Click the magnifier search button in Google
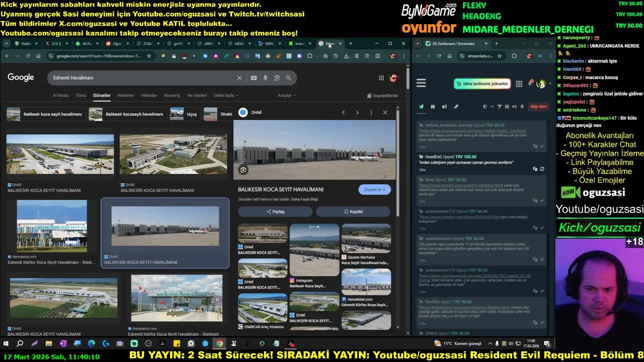The image size is (644, 362). click(288, 78)
